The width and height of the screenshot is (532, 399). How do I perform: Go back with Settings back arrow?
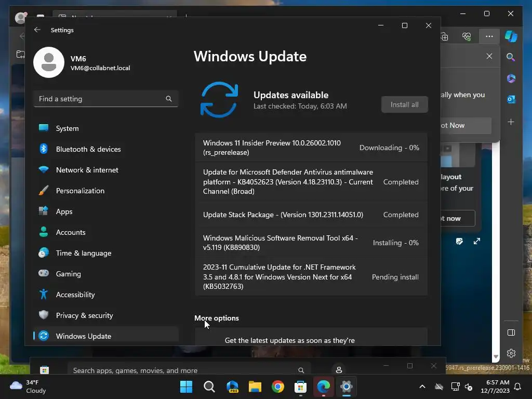click(37, 30)
